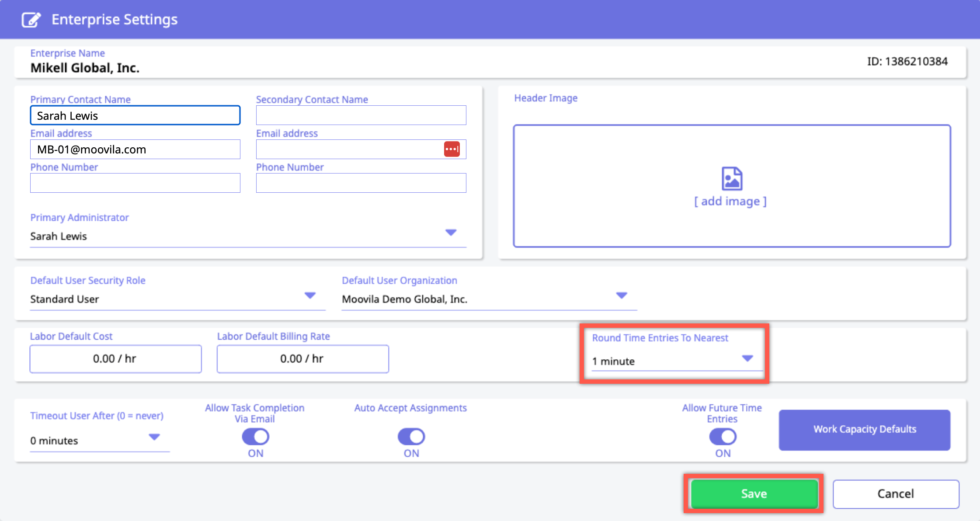Open Work Capacity Defaults
The image size is (980, 521).
pyautogui.click(x=864, y=430)
